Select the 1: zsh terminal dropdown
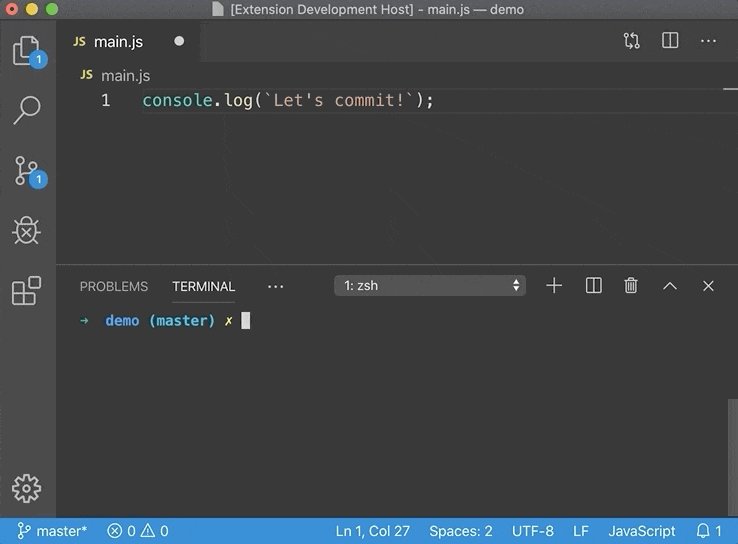This screenshot has width=738, height=544. [x=430, y=286]
